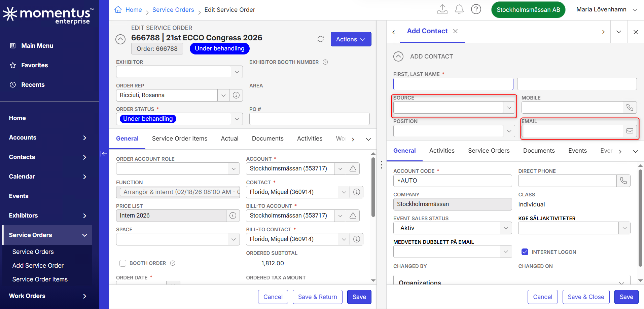Open the KGE Säljaktiviteter dropdown
Image resolution: width=644 pixels, height=309 pixels.
(x=624, y=228)
